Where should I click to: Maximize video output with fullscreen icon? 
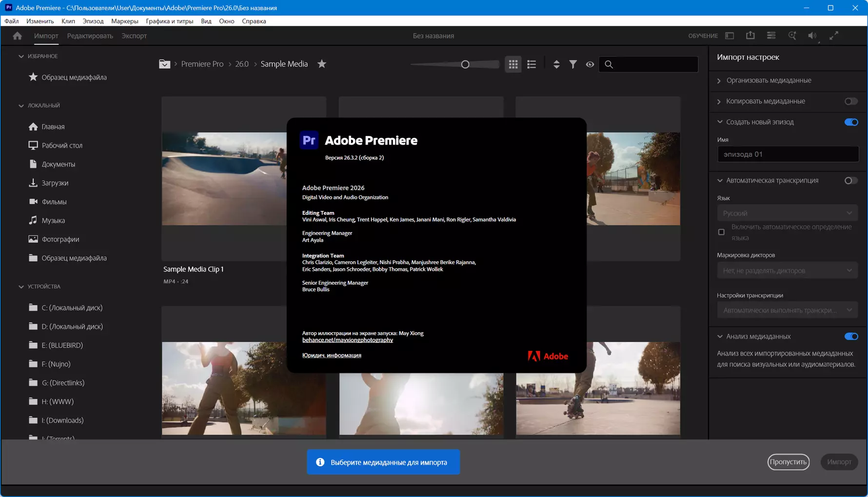tap(834, 36)
